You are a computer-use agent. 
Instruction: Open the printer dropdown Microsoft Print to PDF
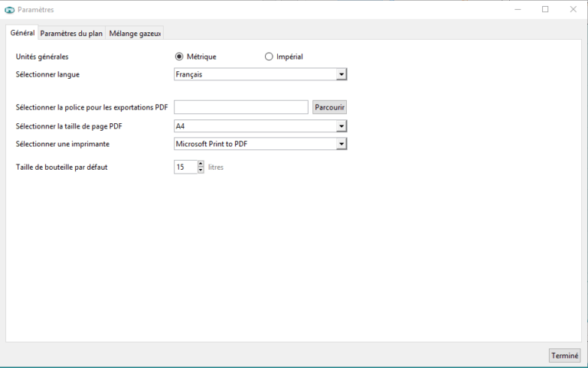pos(260,144)
